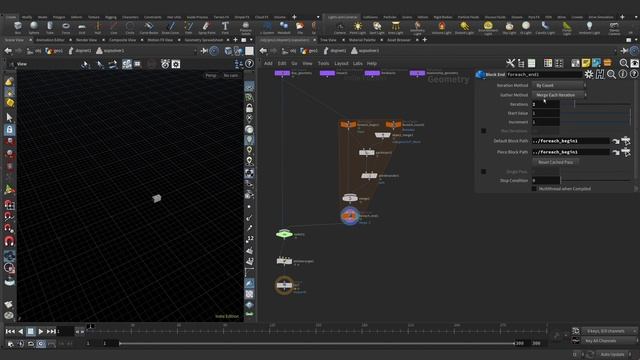Open network editor find magnifier

pyautogui.click(x=624, y=63)
